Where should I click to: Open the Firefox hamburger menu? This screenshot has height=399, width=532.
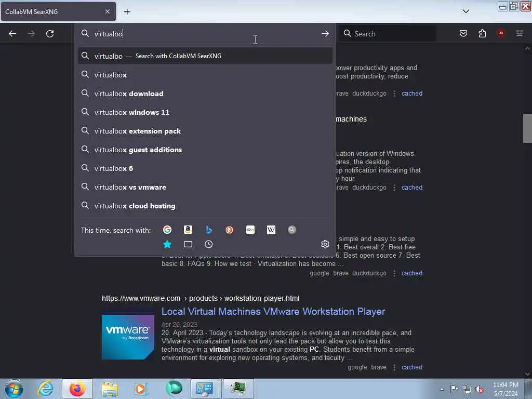pyautogui.click(x=520, y=33)
